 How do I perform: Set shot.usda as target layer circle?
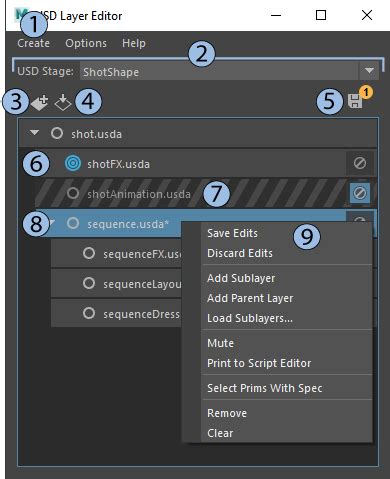pyautogui.click(x=57, y=133)
